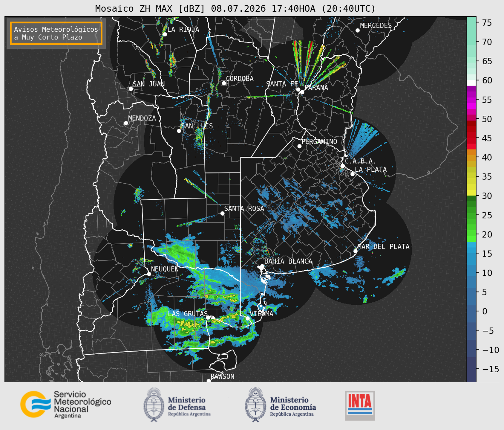Click the magenta 55 dBZ color band
504x430 pixels.
coord(471,100)
